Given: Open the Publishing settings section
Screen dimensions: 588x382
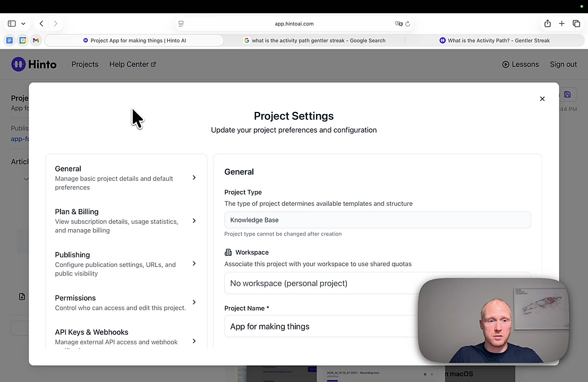Looking at the screenshot, I should 126,264.
